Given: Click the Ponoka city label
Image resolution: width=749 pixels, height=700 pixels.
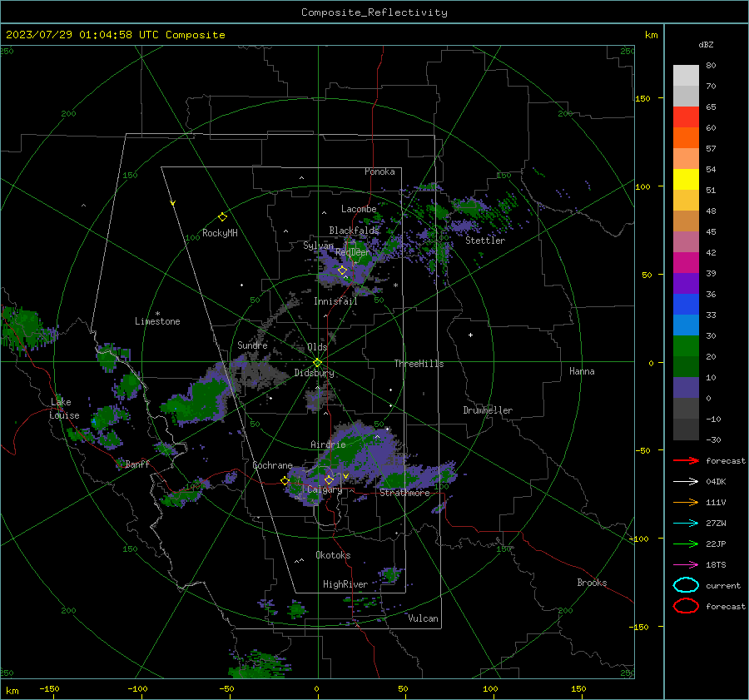Looking at the screenshot, I should (x=379, y=171).
